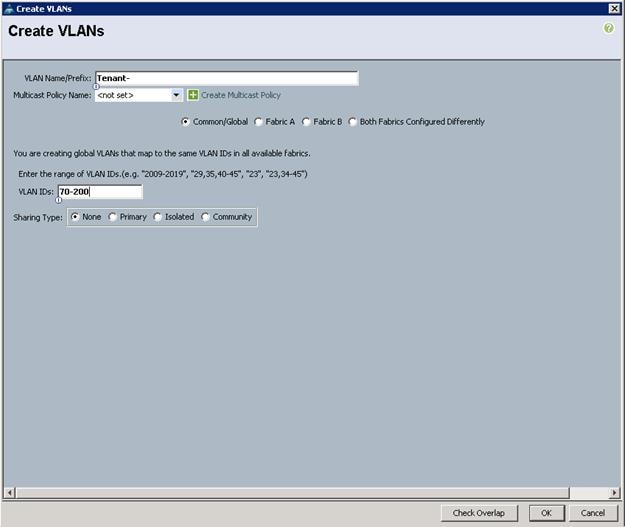Select the Common/Global radio button
The height and width of the screenshot is (527, 625).
[185, 122]
